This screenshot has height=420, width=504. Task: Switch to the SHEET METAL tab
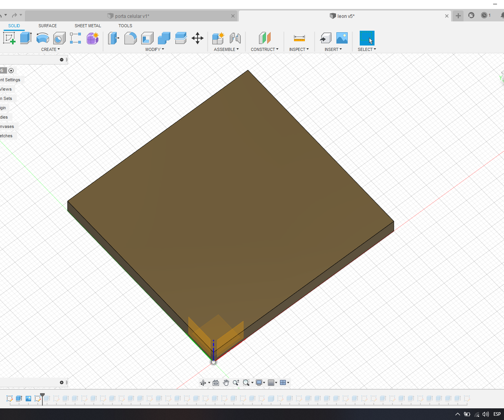click(87, 26)
